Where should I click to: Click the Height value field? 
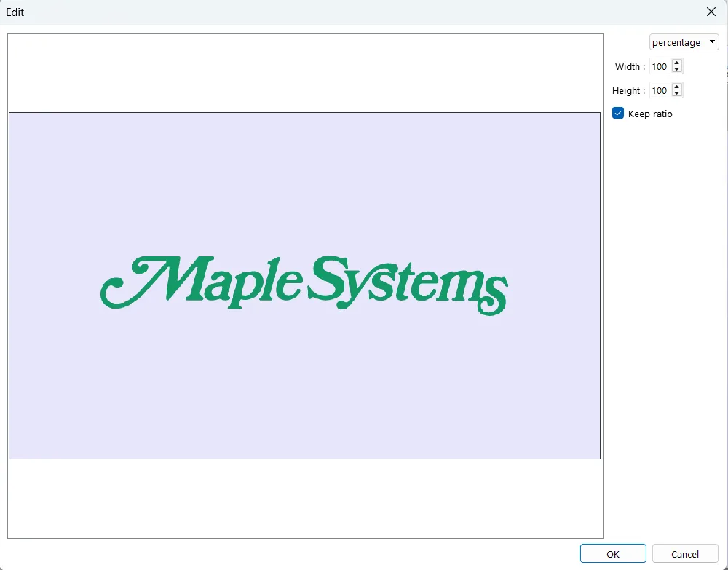660,90
